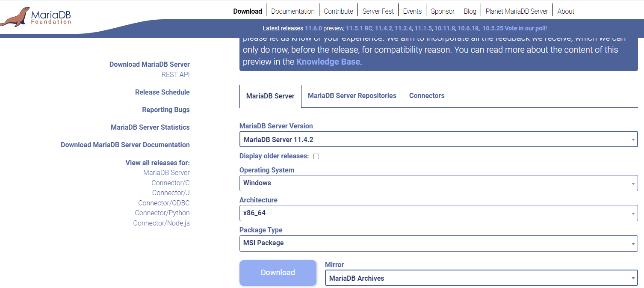View all releases for Connector/C
644x288 pixels.
pyautogui.click(x=171, y=183)
